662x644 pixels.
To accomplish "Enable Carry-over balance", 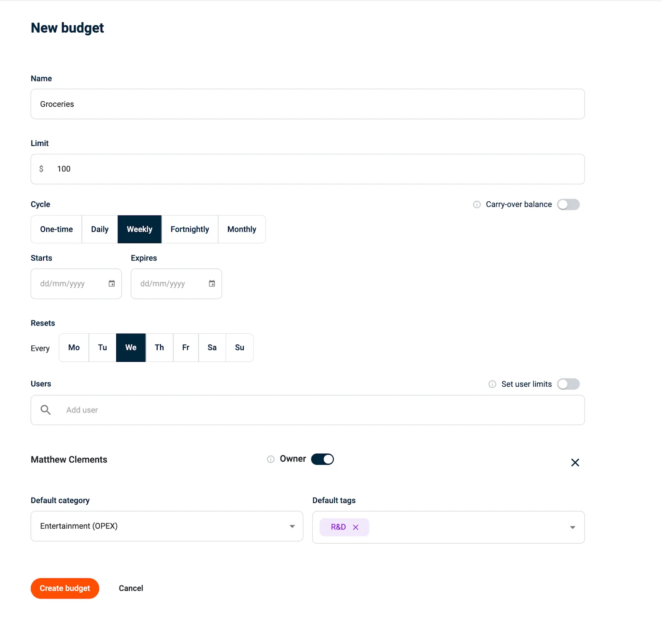I will click(x=568, y=204).
